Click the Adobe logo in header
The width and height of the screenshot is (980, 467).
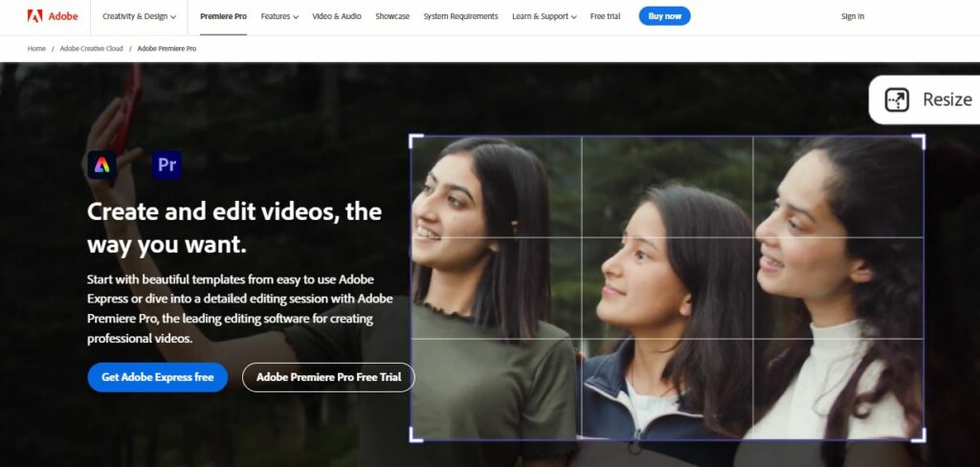pyautogui.click(x=53, y=16)
